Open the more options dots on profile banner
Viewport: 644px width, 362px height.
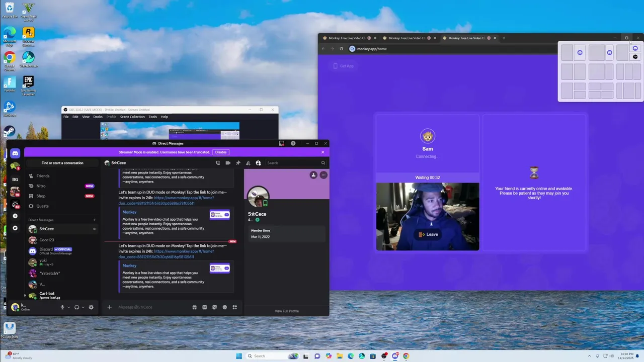pyautogui.click(x=324, y=175)
